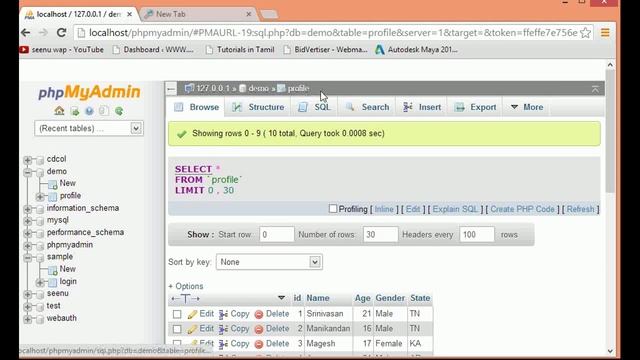Open the seenu wap YouTube bookmark

62,49
